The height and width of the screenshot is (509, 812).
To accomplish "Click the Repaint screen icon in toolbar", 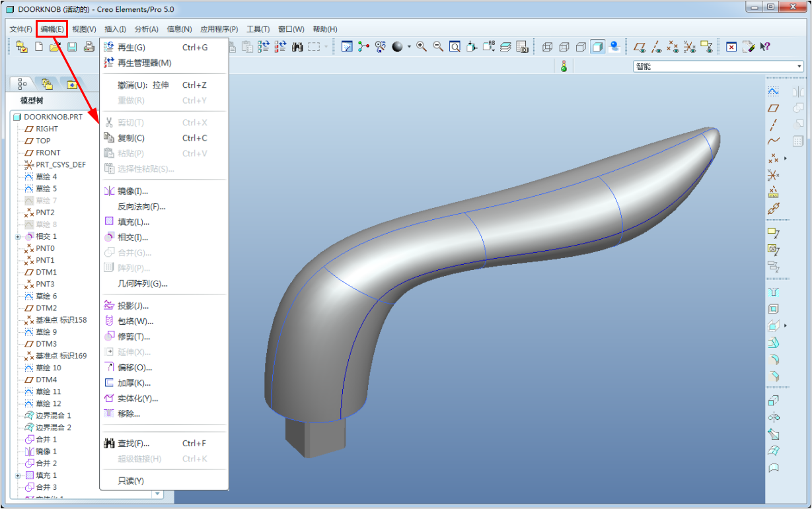I will pos(346,47).
